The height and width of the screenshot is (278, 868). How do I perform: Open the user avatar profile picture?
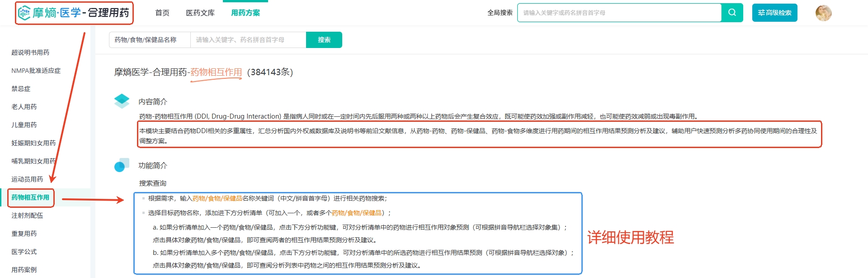[x=823, y=13]
